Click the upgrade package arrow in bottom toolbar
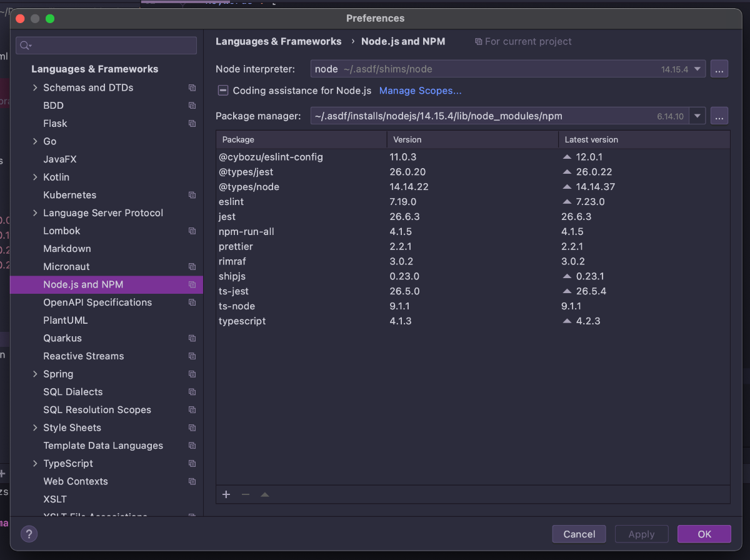This screenshot has width=750, height=560. click(265, 494)
